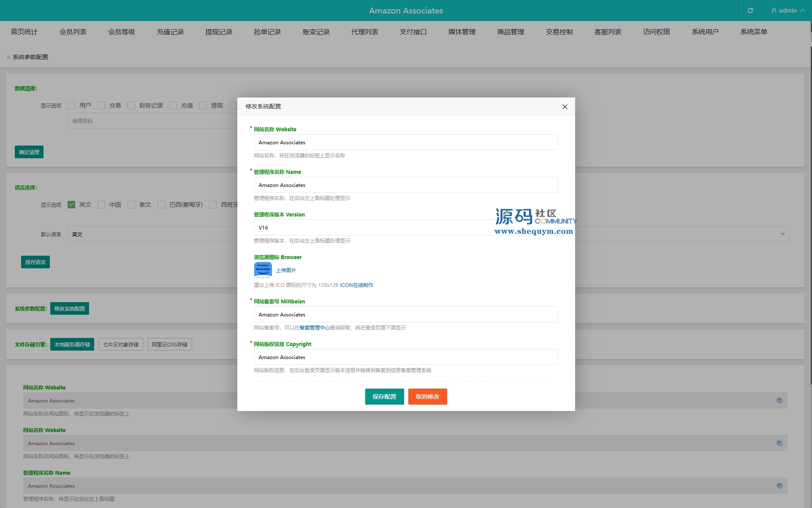Open the 抢单记录 menu
The height and width of the screenshot is (508, 812).
(x=267, y=32)
